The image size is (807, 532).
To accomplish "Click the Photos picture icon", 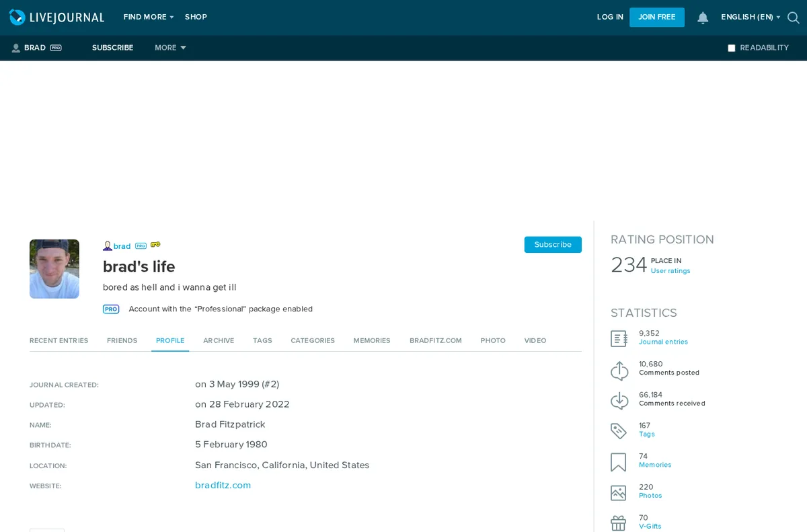I will point(618,493).
